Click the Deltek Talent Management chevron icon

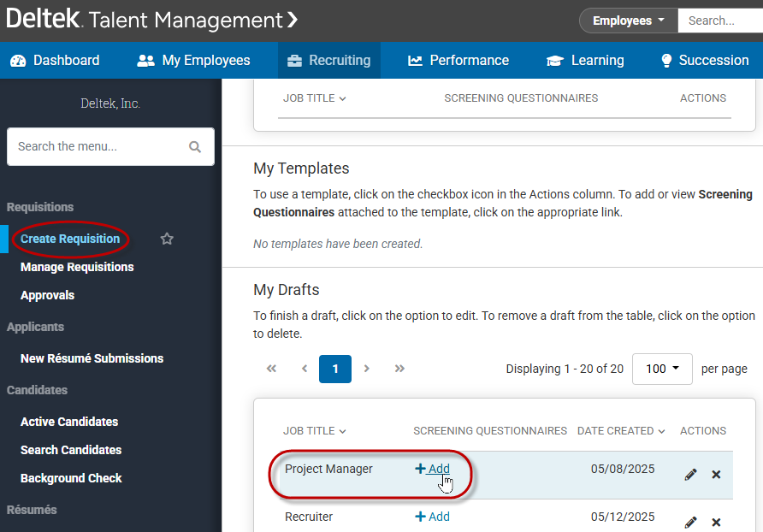[x=292, y=20]
